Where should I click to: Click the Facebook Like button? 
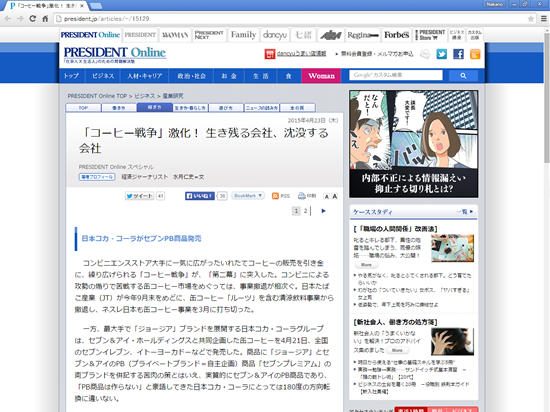coord(200,196)
